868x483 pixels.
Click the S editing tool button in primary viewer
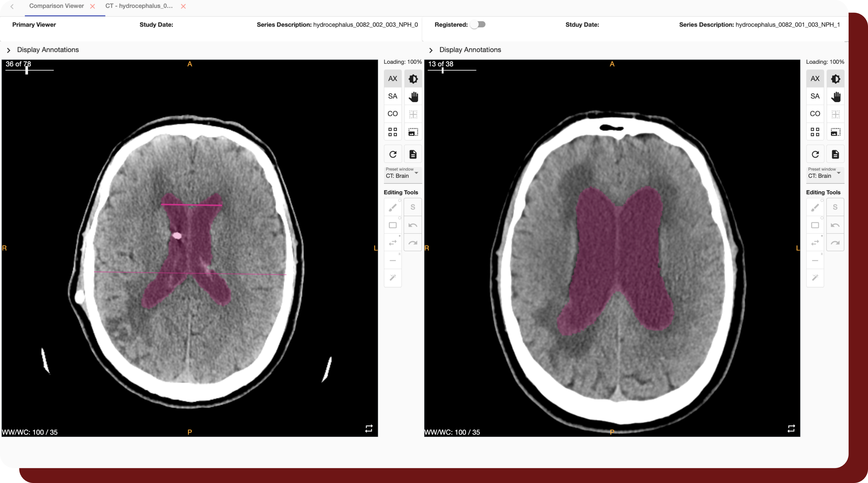coord(413,207)
